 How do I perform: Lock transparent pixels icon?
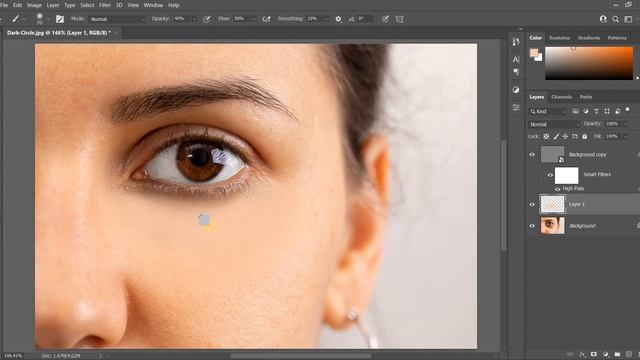546,136
